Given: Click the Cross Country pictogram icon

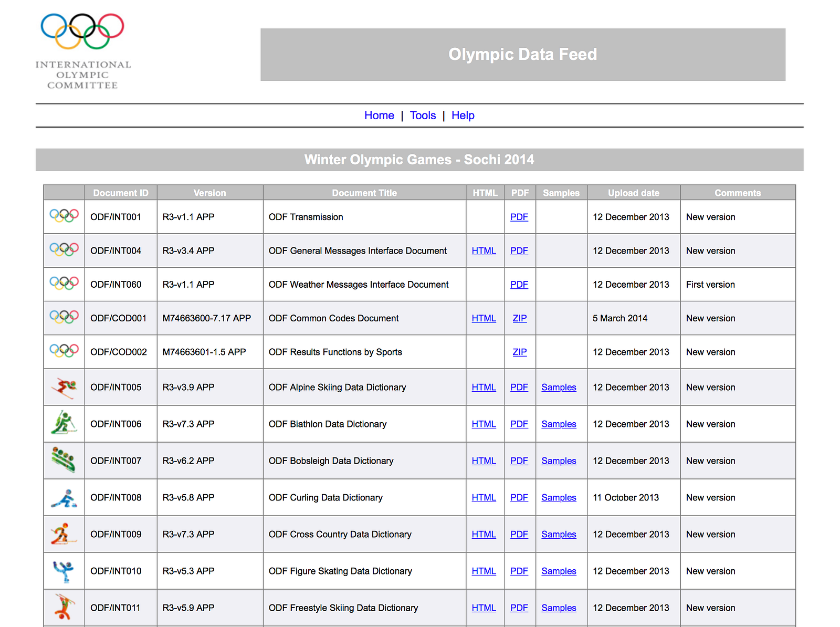Looking at the screenshot, I should 64,534.
